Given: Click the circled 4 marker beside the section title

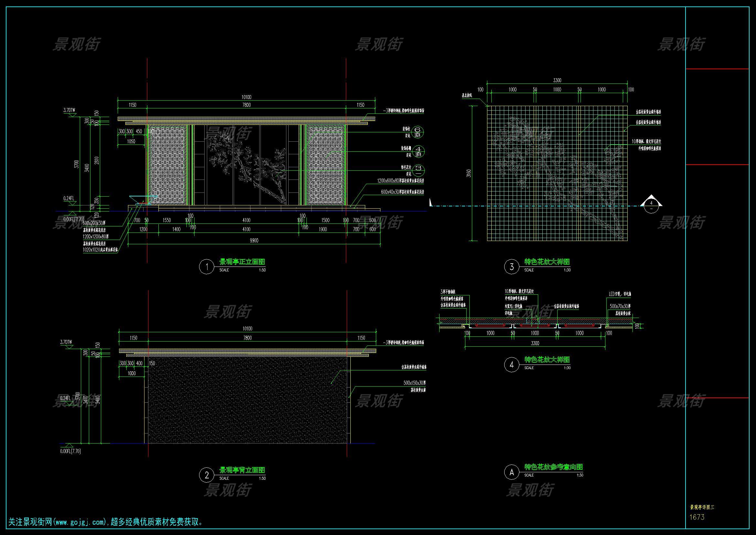Looking at the screenshot, I should (x=512, y=365).
